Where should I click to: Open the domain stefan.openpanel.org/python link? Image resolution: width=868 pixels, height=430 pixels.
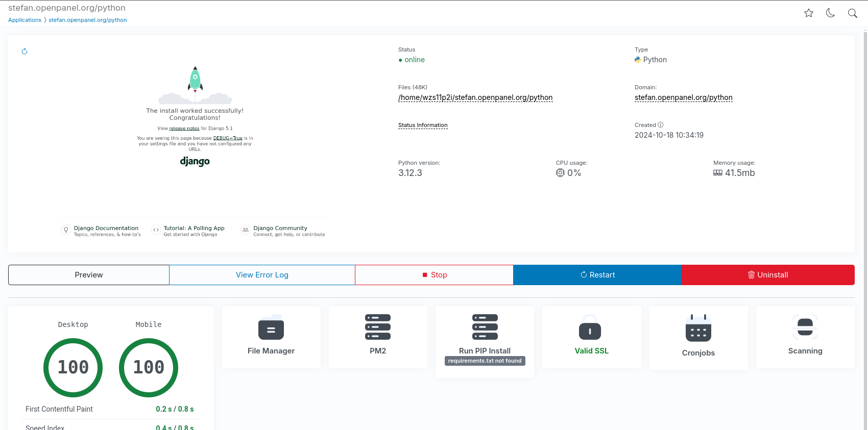click(684, 97)
